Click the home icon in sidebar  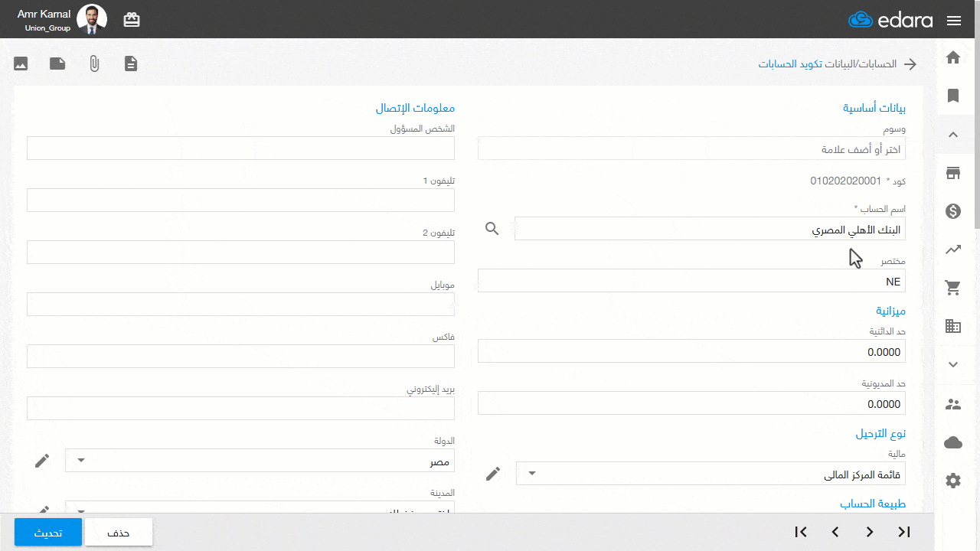[x=953, y=57]
